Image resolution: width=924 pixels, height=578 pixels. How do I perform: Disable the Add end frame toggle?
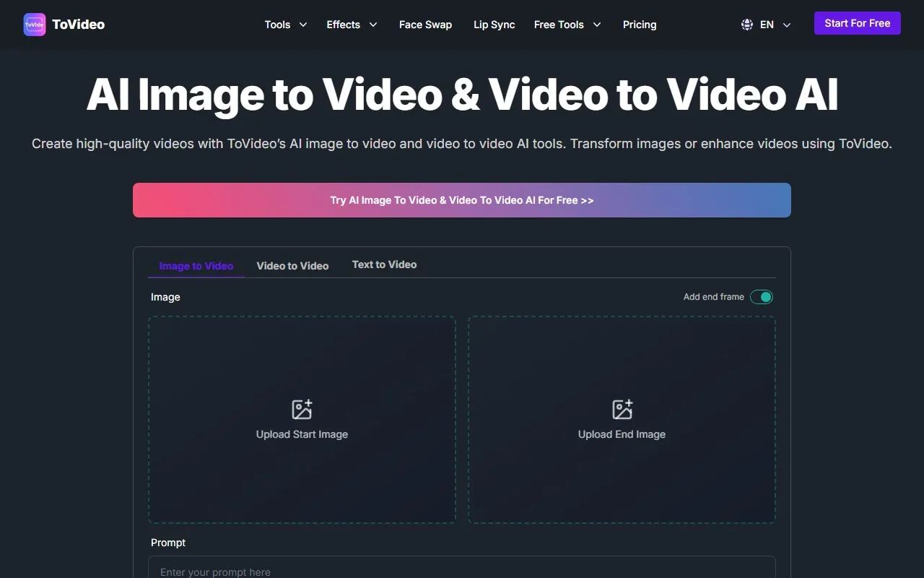click(762, 296)
